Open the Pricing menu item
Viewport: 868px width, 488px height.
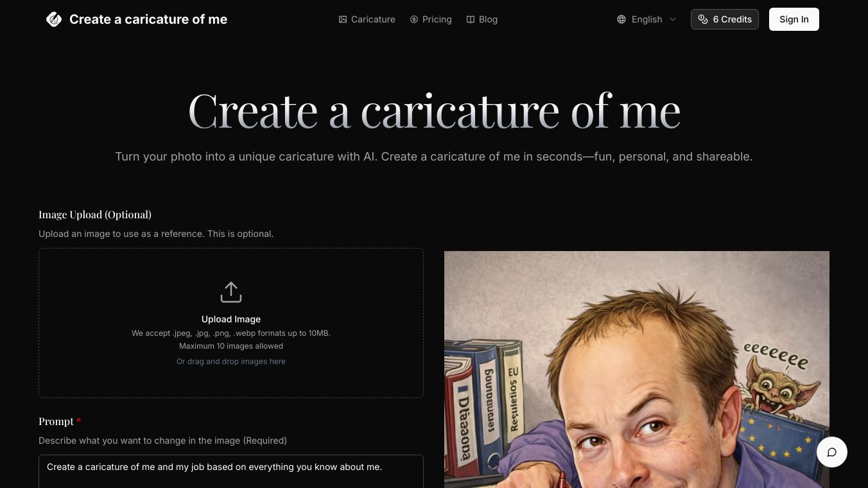(x=431, y=19)
